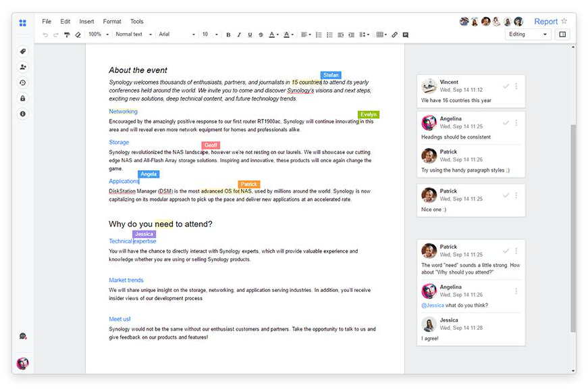The width and height of the screenshot is (588, 390).
Task: Expand the Arial font dropdown
Action: pyautogui.click(x=177, y=34)
